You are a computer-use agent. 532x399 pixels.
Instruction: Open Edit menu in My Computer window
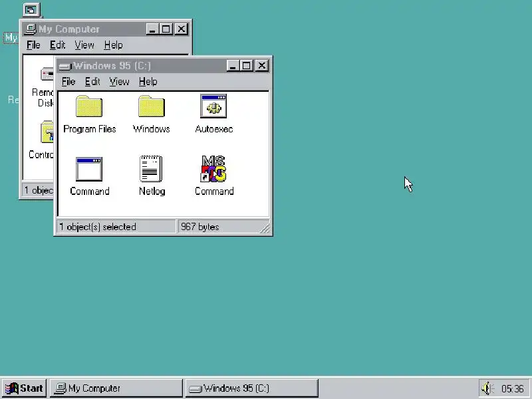pos(57,45)
